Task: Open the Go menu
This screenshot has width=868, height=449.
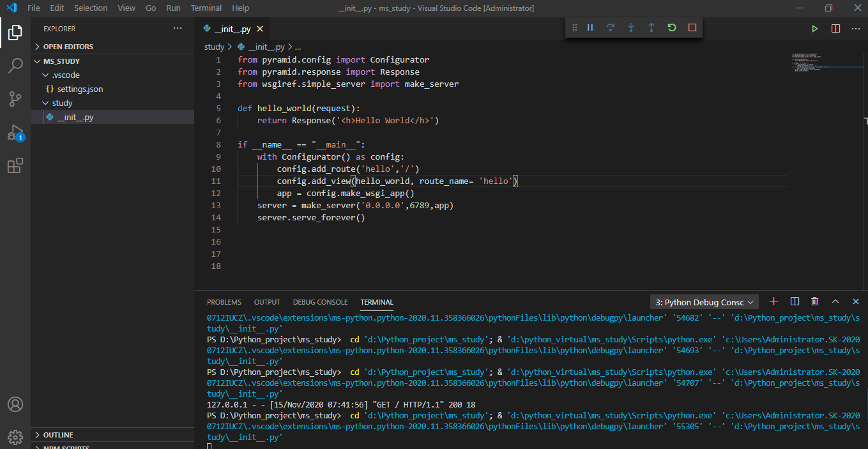Action: pos(151,8)
